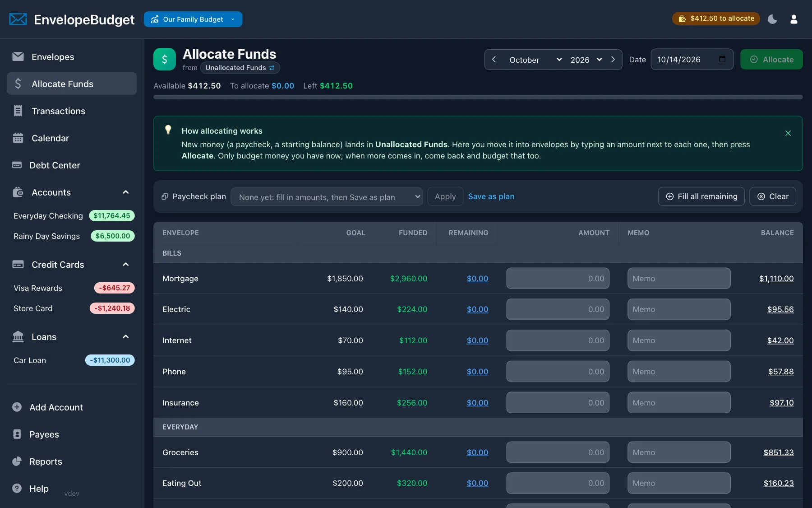
Task: Collapse the Credit Cards section
Action: 126,264
